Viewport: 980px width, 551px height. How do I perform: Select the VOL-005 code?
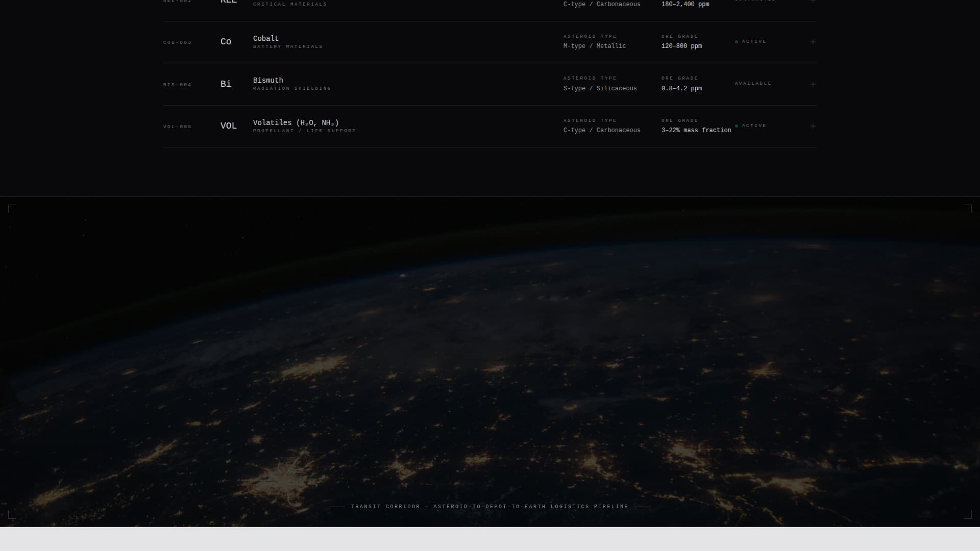(178, 127)
